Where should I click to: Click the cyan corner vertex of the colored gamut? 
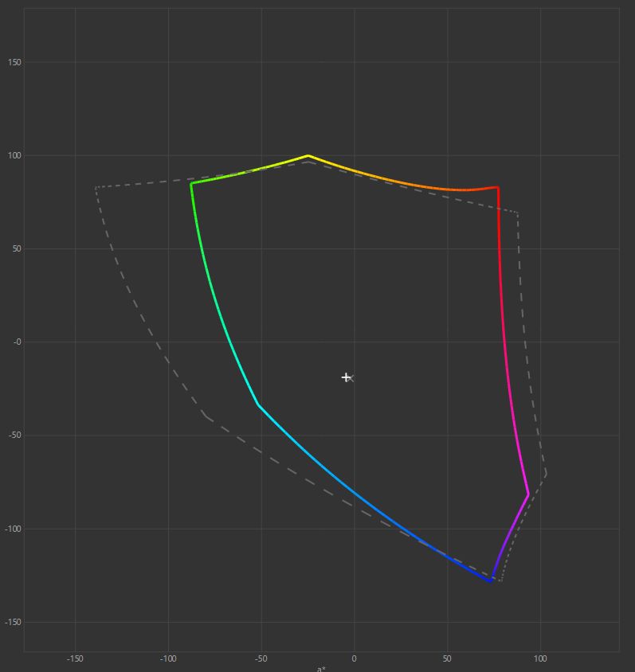(x=258, y=404)
